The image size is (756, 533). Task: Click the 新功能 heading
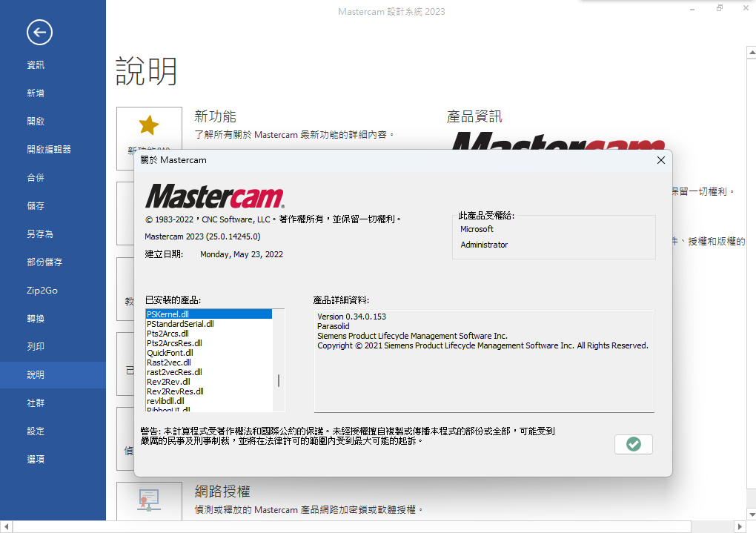click(x=215, y=116)
